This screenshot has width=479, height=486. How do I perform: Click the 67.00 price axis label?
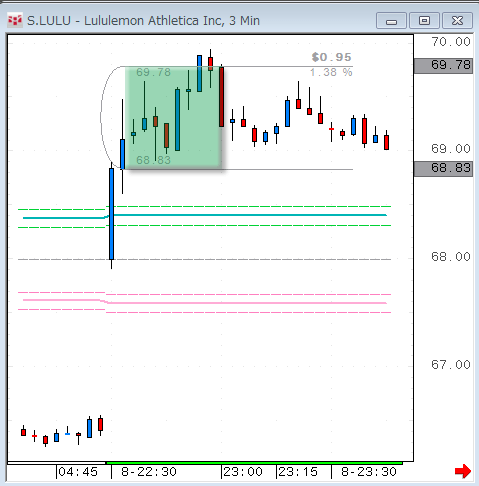[x=451, y=365]
